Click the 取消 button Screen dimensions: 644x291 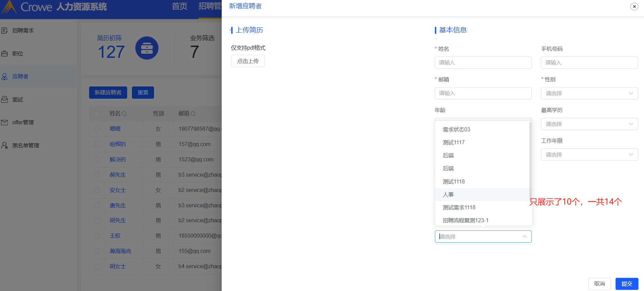click(x=599, y=284)
